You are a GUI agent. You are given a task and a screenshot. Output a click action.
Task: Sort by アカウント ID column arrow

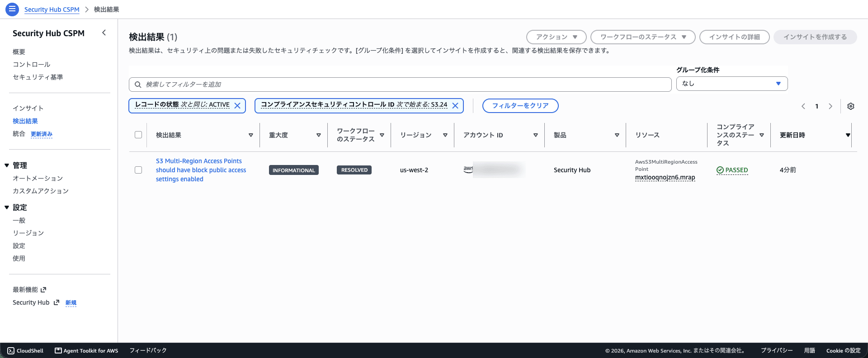point(536,135)
